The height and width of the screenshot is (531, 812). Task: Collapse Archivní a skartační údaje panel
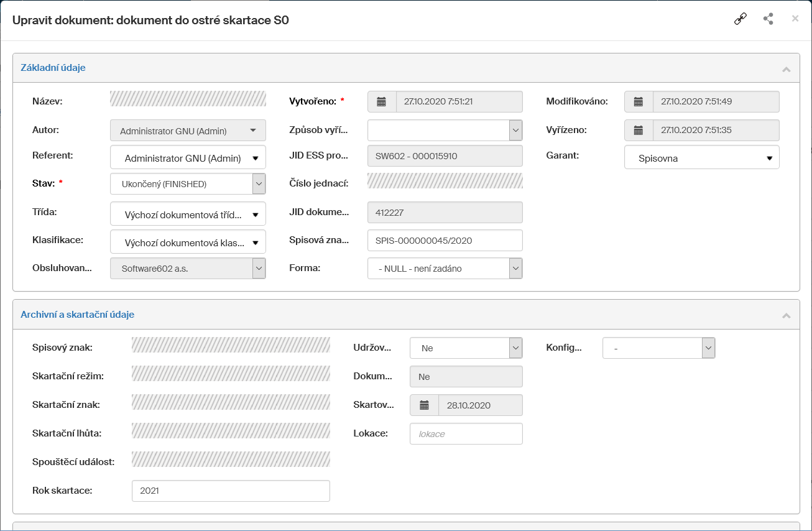(x=786, y=315)
